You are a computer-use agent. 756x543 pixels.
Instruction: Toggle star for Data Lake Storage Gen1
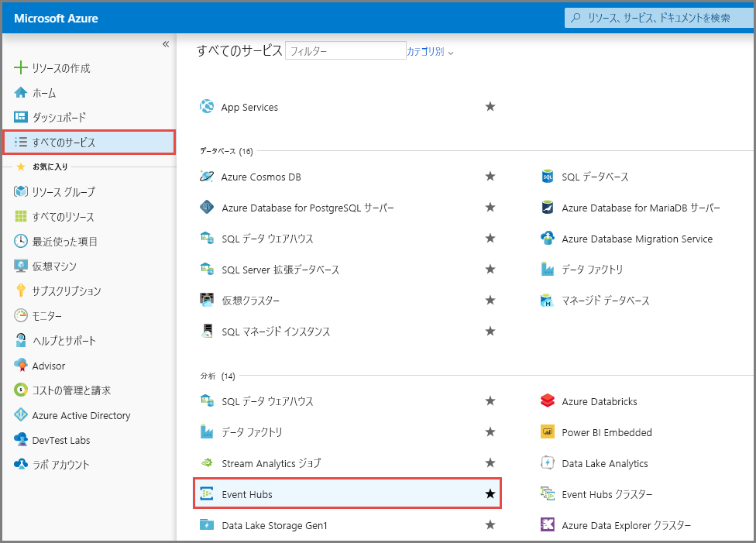pos(490,524)
